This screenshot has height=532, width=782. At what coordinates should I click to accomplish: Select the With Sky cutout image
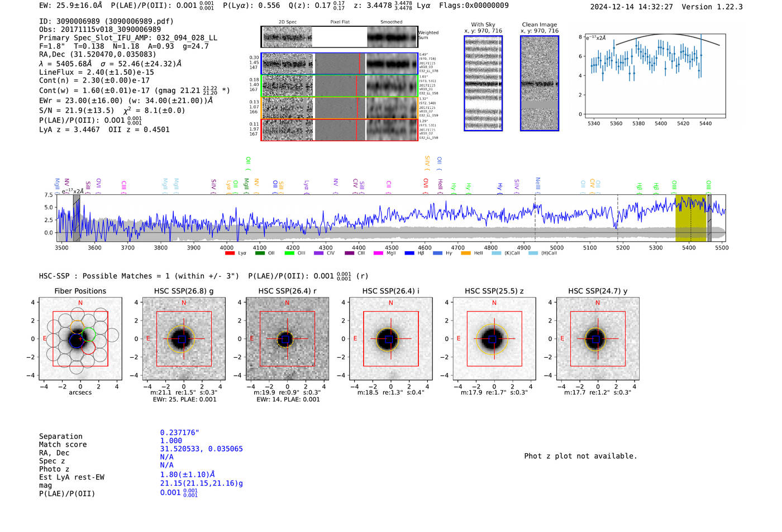483,83
